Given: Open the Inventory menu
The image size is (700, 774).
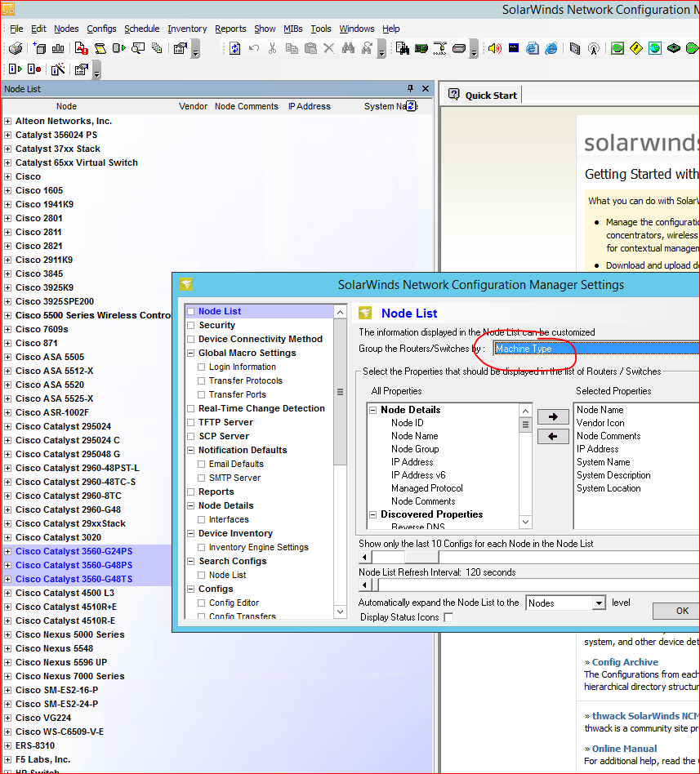Looking at the screenshot, I should point(187,29).
